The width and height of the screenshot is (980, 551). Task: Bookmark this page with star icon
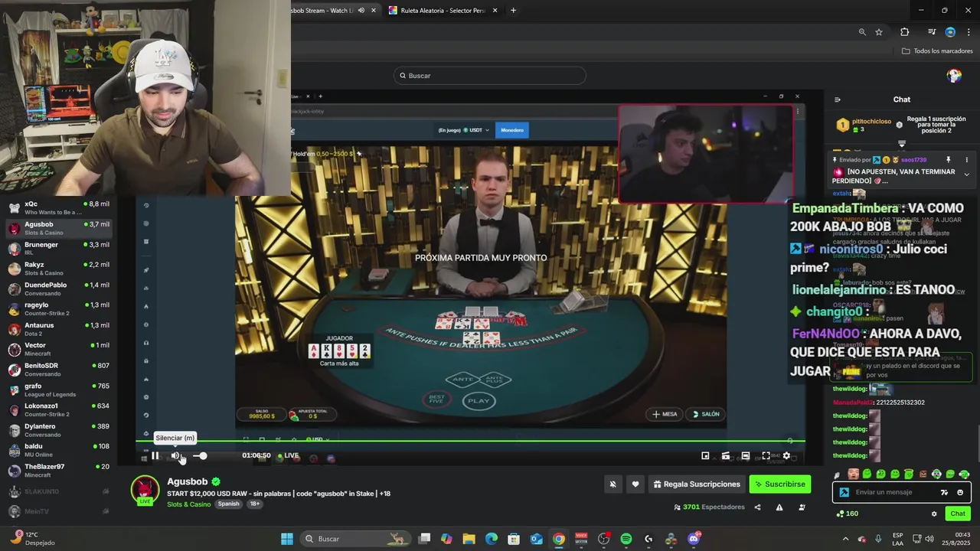[x=879, y=32]
